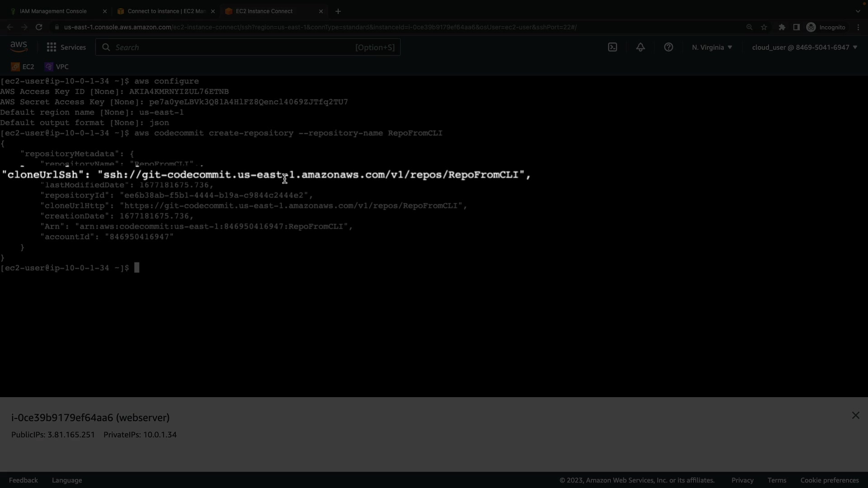This screenshot has width=868, height=488.
Task: Open Cookie preferences link
Action: coord(829,480)
